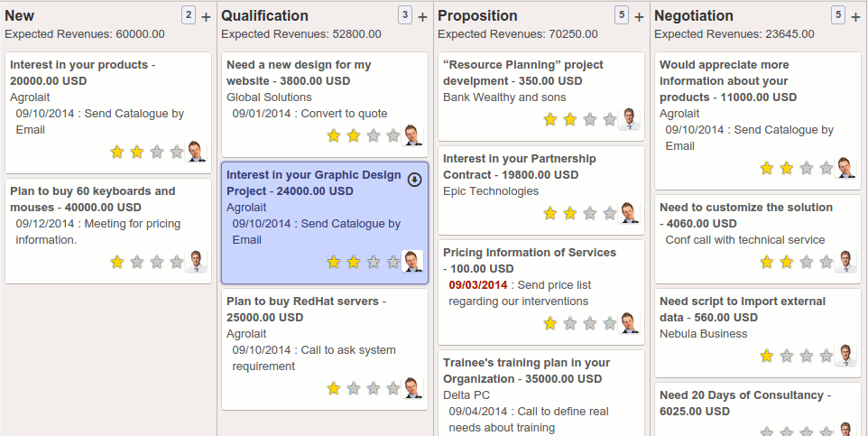The image size is (868, 436).
Task: Open the New column record count badge
Action: [x=188, y=15]
